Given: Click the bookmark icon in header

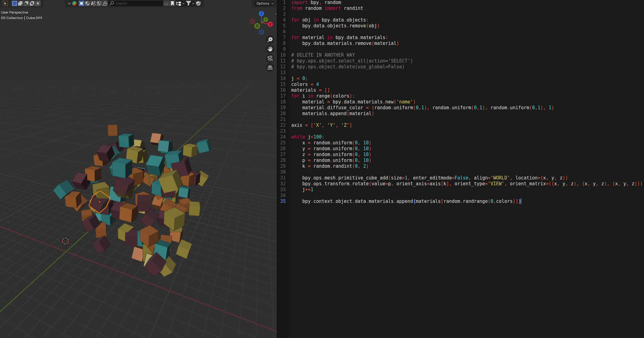Looking at the screenshot, I should (x=173, y=3).
